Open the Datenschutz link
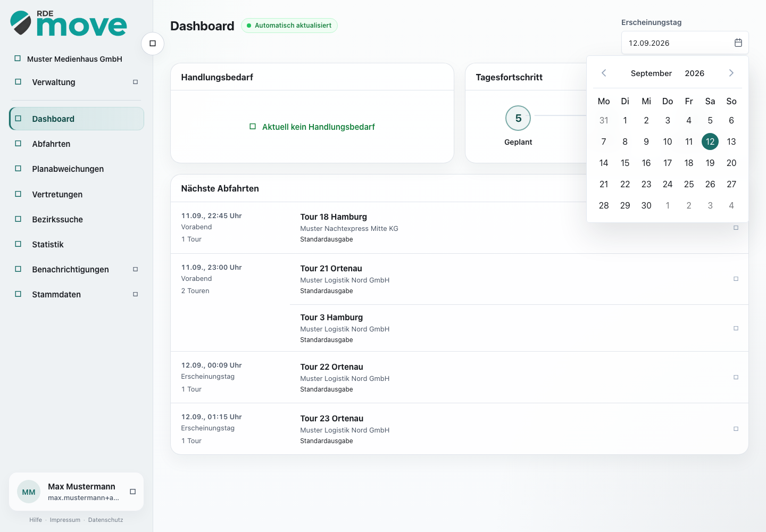 105,520
